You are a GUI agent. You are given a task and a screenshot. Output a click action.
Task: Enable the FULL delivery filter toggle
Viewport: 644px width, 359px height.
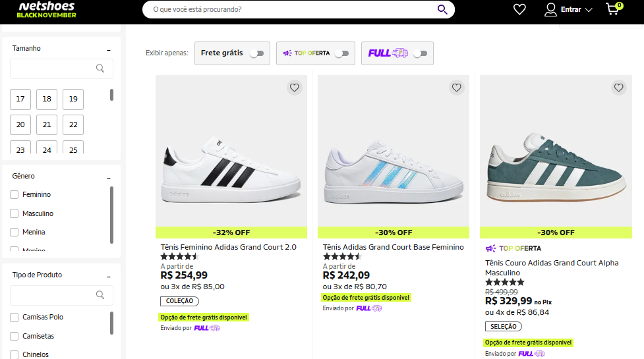pos(420,53)
